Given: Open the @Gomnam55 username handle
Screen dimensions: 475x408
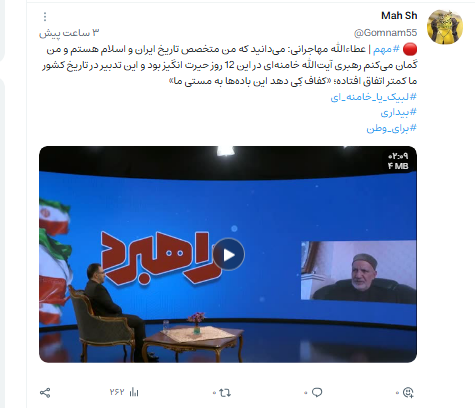Looking at the screenshot, I should (385, 33).
